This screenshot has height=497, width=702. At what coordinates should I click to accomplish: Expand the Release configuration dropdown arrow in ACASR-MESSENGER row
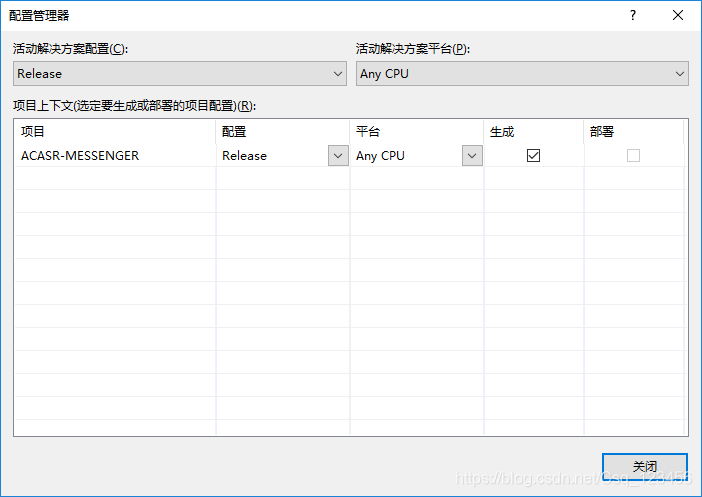click(338, 155)
